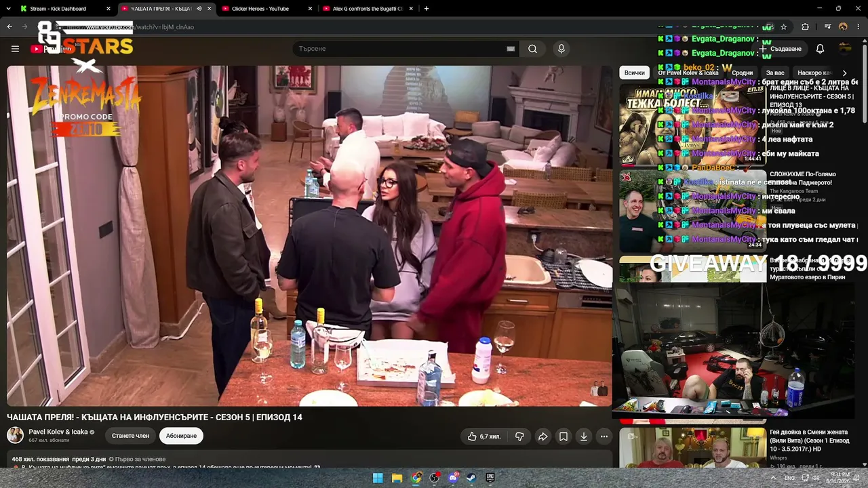Open more actions menu beside the download button
The height and width of the screenshot is (488, 868).
click(604, 436)
